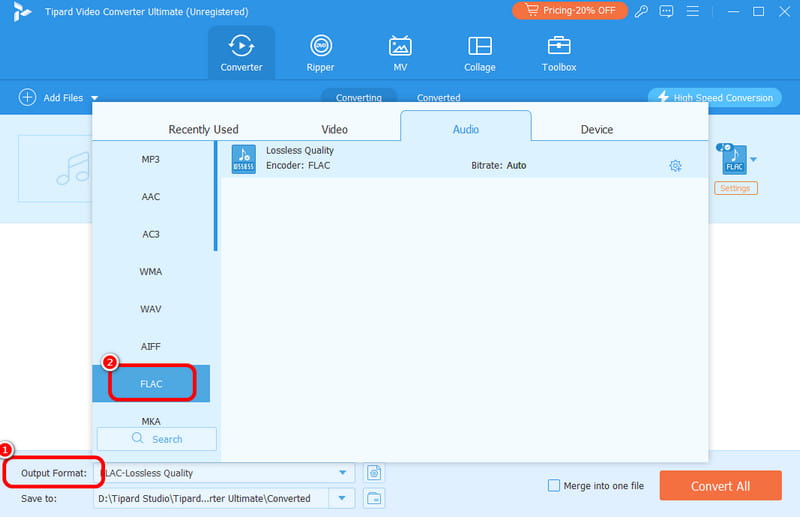Choose AC3 from the format list
This screenshot has width=800, height=517.
click(151, 234)
